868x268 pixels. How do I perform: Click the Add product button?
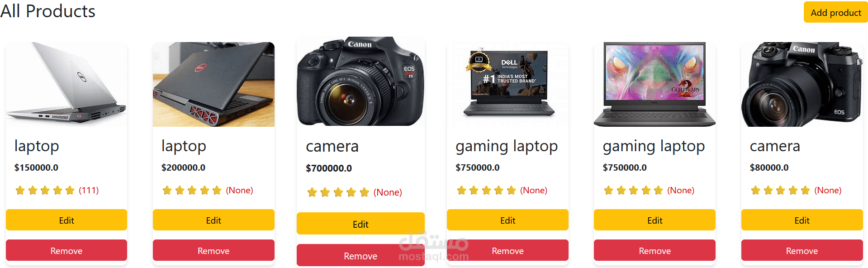(835, 12)
